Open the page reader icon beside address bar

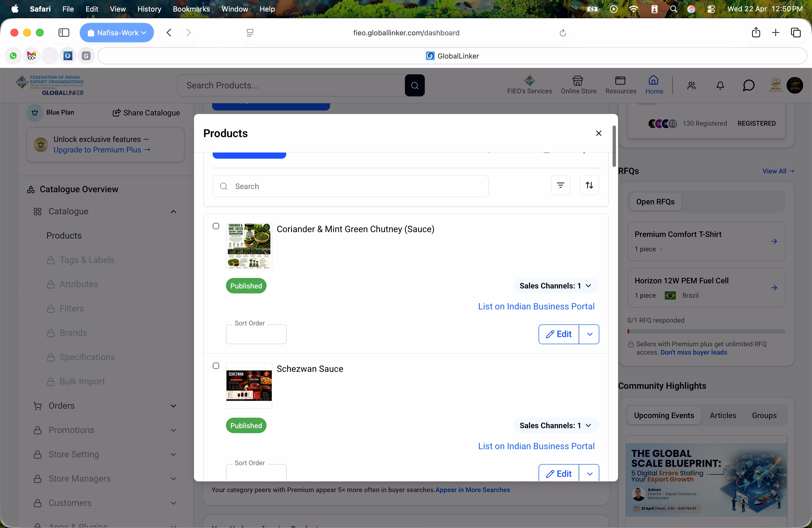[250, 33]
